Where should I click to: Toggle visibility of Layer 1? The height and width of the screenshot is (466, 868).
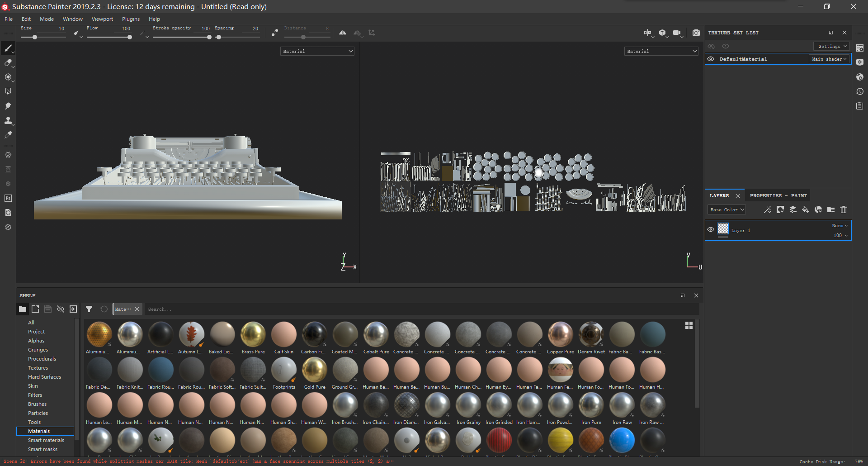click(711, 229)
